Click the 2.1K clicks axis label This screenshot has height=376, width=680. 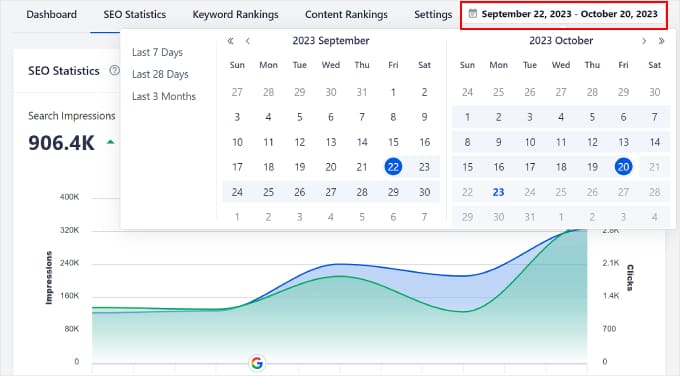click(611, 263)
